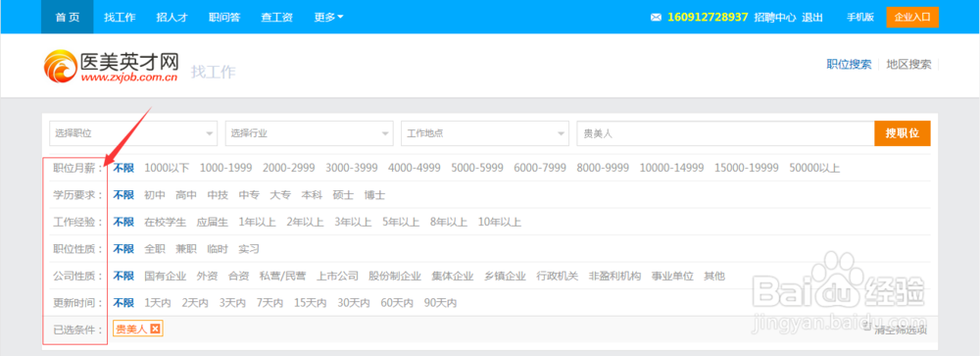This screenshot has width=980, height=356.
Task: Expand the 更多 menu
Action: (x=328, y=17)
